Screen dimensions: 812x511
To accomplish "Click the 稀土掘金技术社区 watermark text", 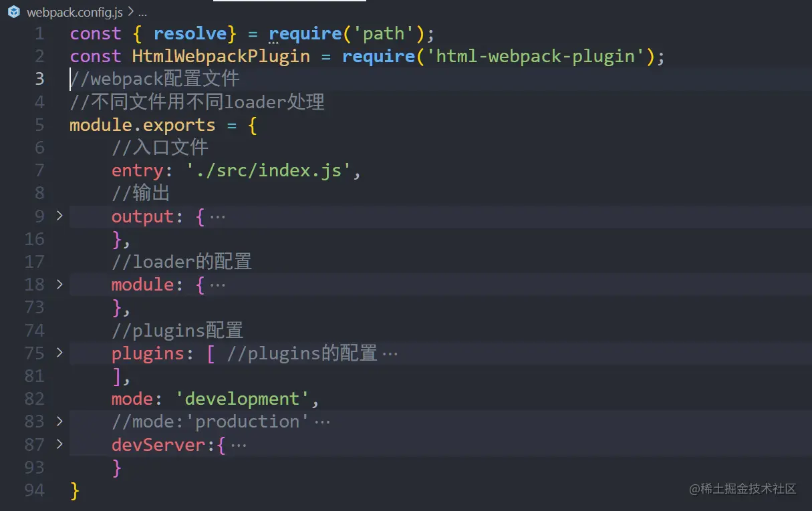I will tap(743, 489).
